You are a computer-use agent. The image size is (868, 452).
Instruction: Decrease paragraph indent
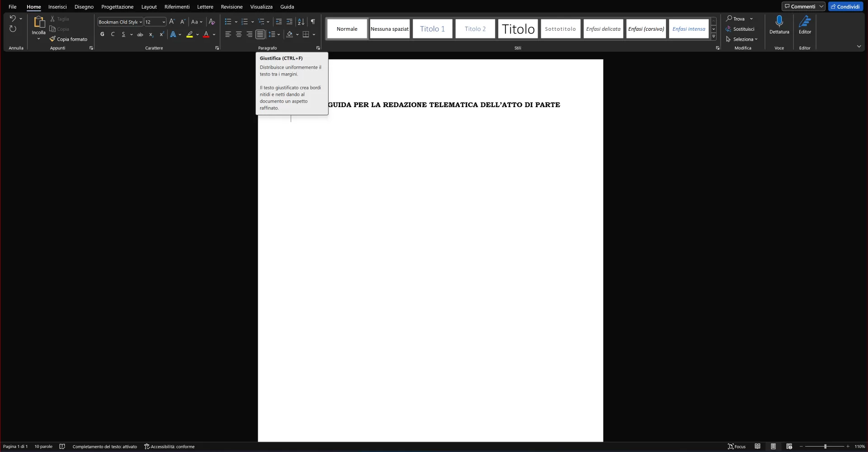click(x=279, y=22)
